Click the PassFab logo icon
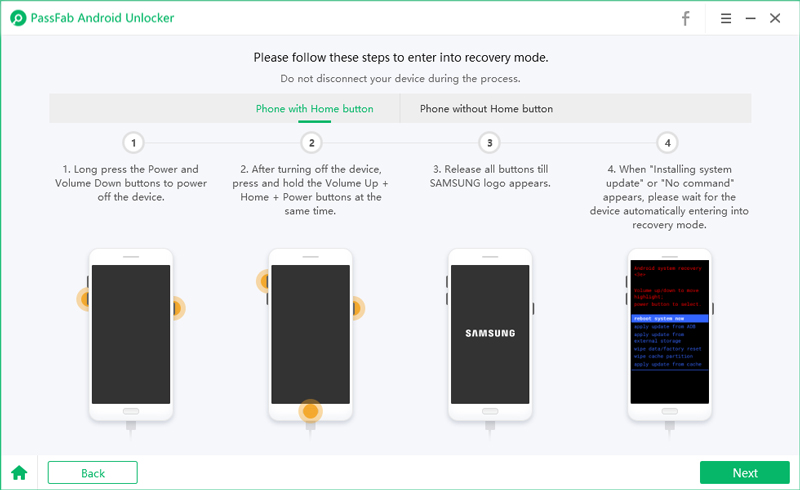 (18, 18)
